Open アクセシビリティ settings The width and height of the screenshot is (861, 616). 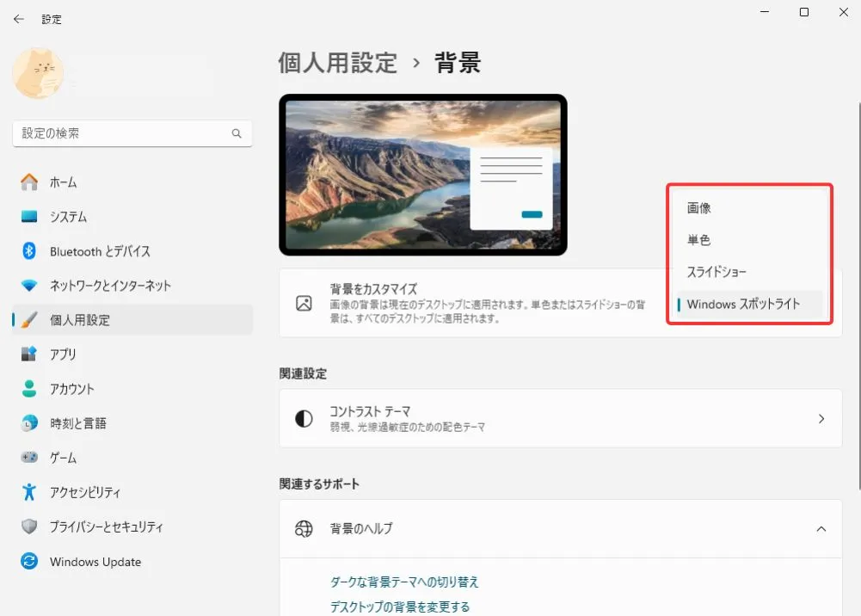pyautogui.click(x=132, y=492)
